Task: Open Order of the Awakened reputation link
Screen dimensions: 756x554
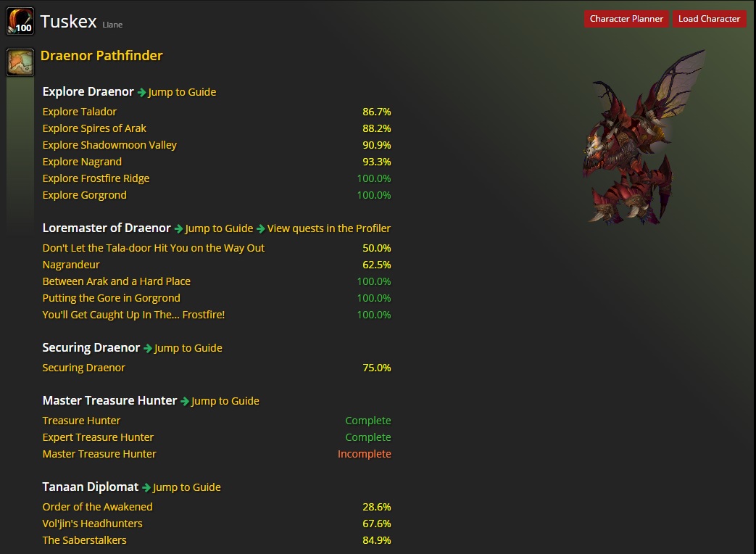Action: click(x=97, y=508)
